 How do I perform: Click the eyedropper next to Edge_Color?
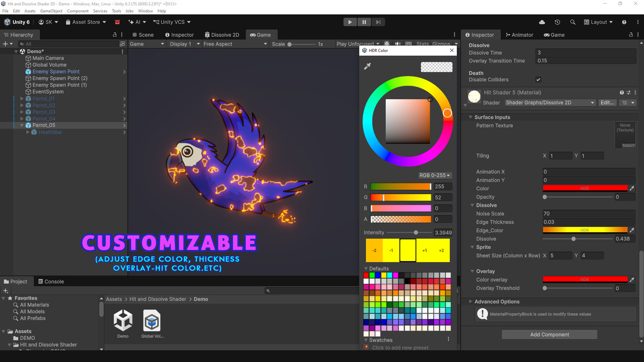[632, 230]
